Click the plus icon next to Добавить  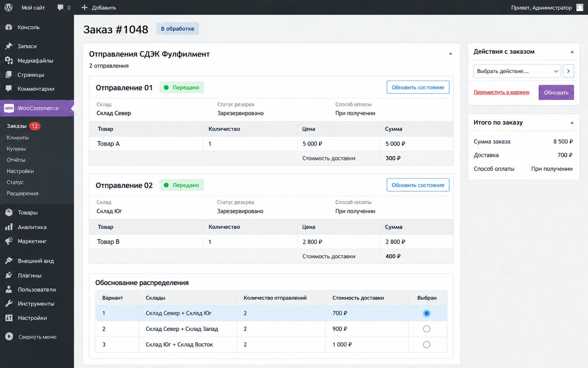coord(84,7)
